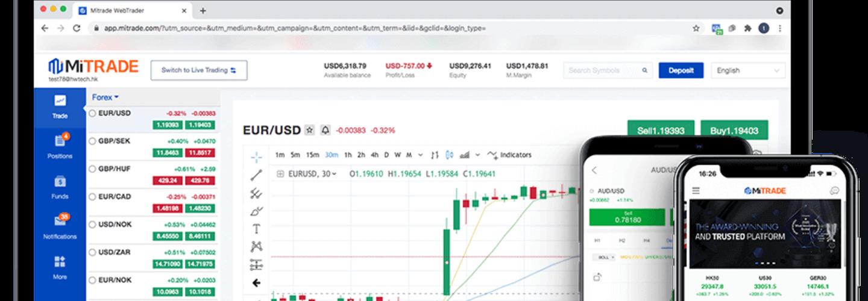
Task: Open the English language dropdown
Action: click(x=748, y=70)
